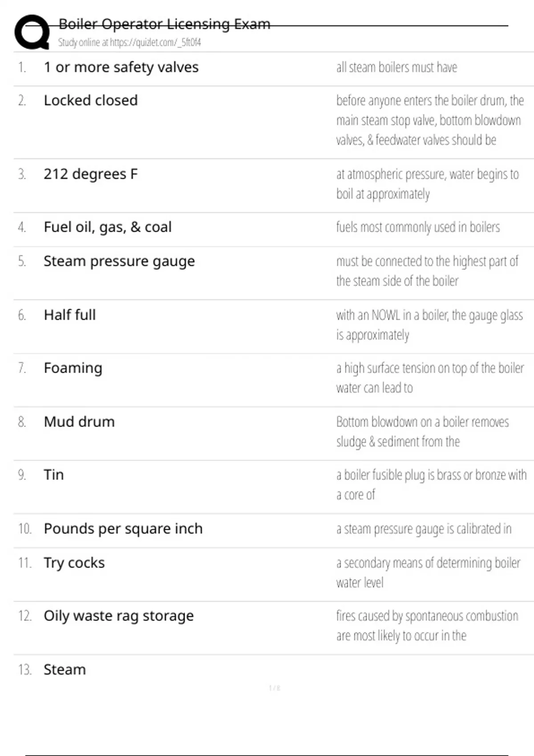Select the "Steam" term in row 13

point(65,669)
